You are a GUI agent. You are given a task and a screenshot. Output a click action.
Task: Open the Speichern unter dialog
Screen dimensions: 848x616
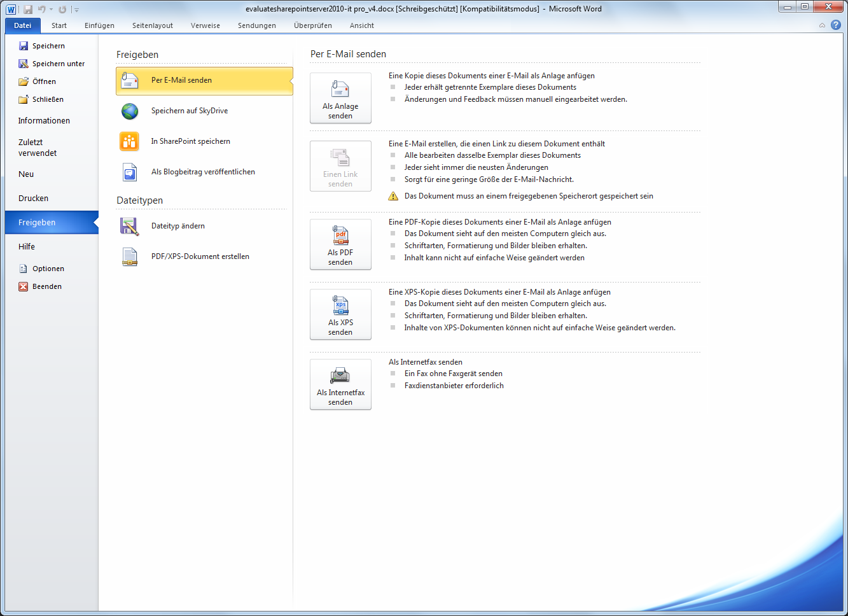click(x=52, y=64)
